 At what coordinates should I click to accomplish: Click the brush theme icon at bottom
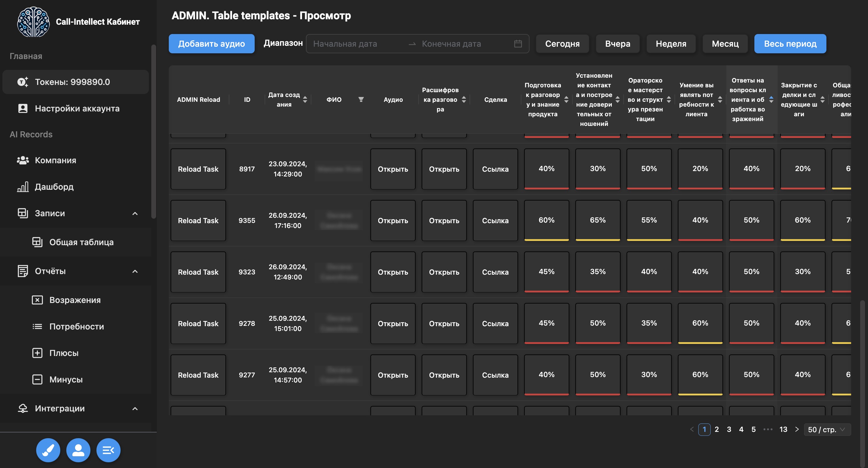[x=48, y=450]
